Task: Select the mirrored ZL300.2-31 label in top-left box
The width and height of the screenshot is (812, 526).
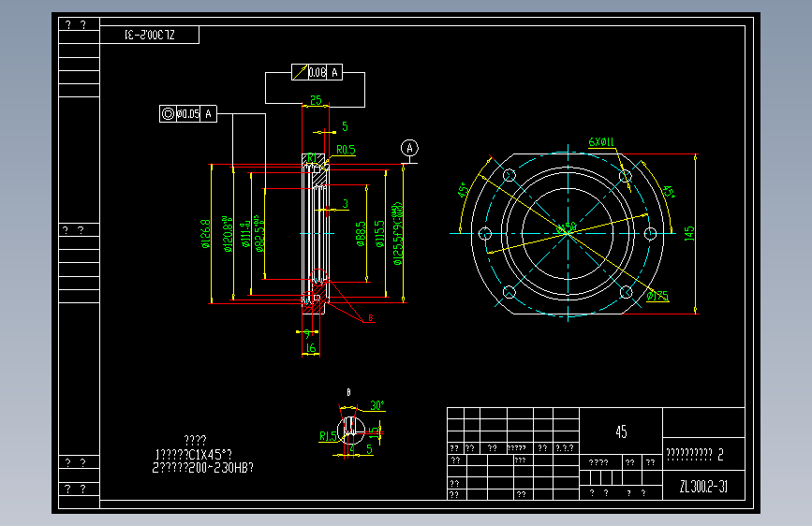Action: click(150, 35)
